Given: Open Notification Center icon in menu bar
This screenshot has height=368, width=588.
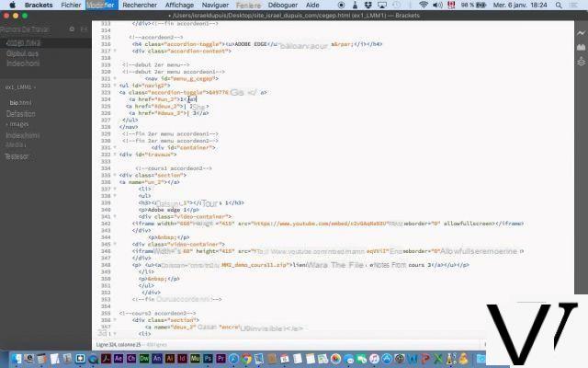Looking at the screenshot, I should (573, 6).
